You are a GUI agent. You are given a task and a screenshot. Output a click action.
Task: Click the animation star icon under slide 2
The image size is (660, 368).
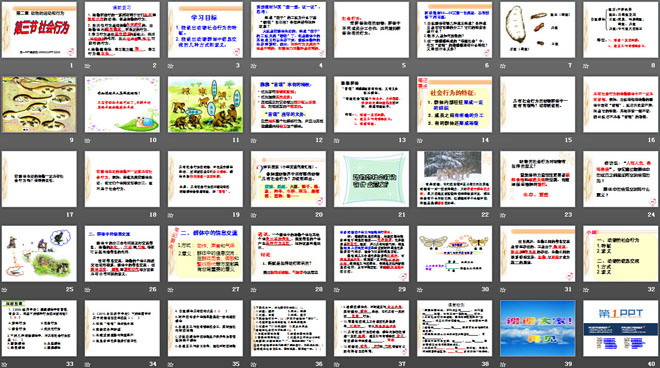click(x=88, y=66)
